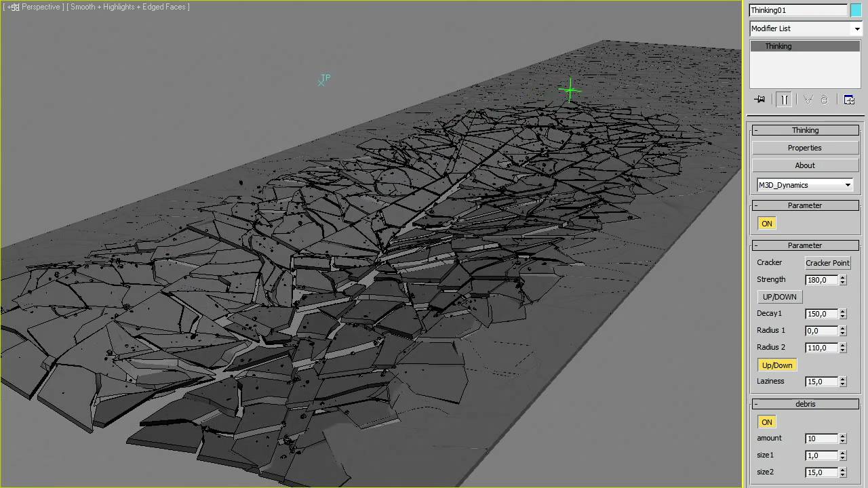Collapse the debris rollout
The image size is (868, 488).
805,404
